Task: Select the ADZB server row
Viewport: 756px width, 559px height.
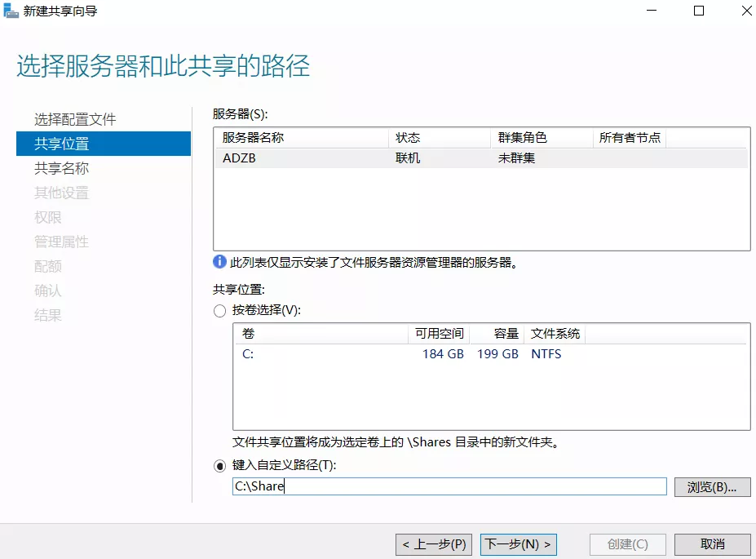Action: [480, 158]
